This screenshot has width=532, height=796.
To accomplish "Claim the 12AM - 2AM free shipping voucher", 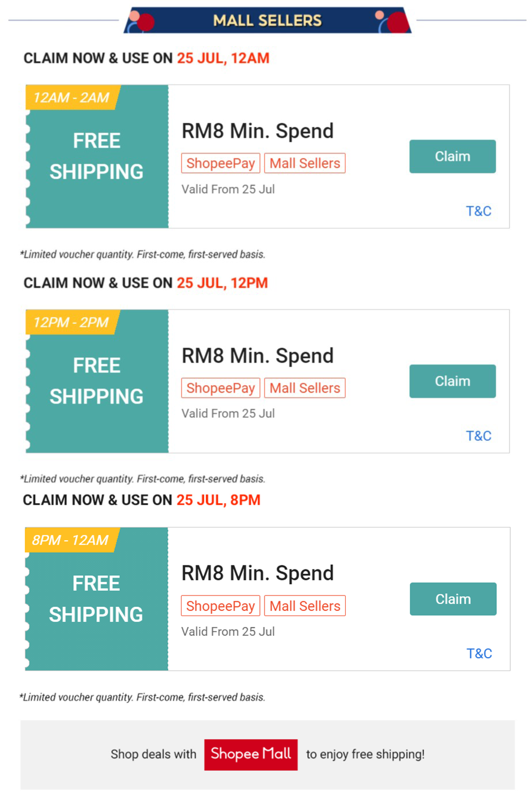I will coord(452,156).
